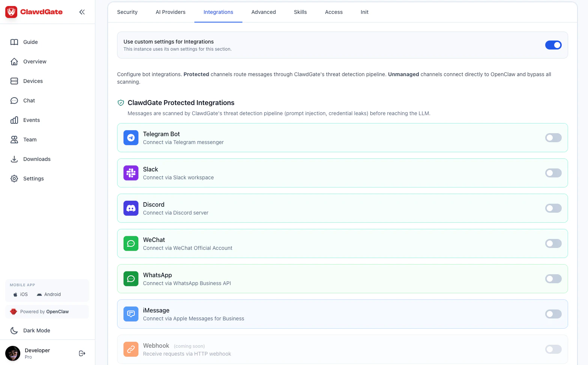Click the Android text link

53,294
